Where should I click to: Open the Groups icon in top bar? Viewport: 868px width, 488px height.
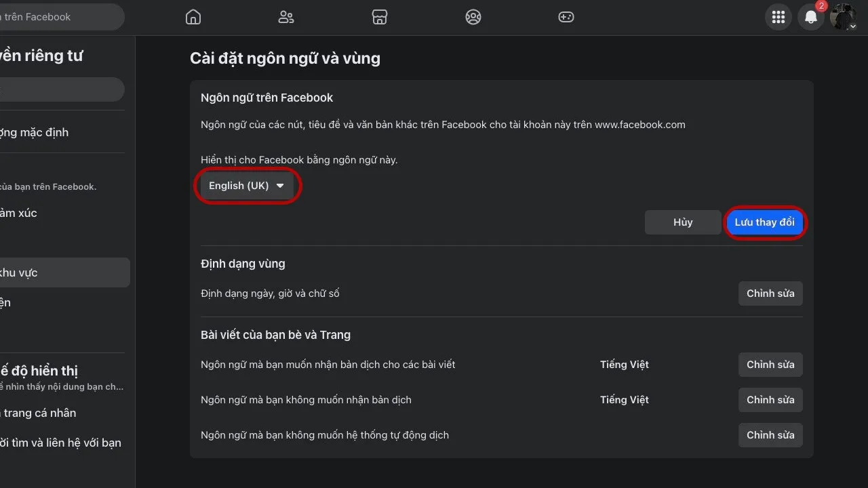(x=473, y=17)
